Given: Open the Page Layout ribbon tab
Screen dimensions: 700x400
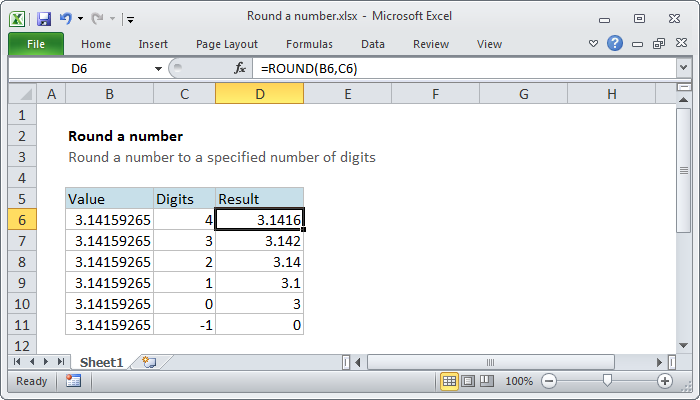Looking at the screenshot, I should (x=227, y=44).
